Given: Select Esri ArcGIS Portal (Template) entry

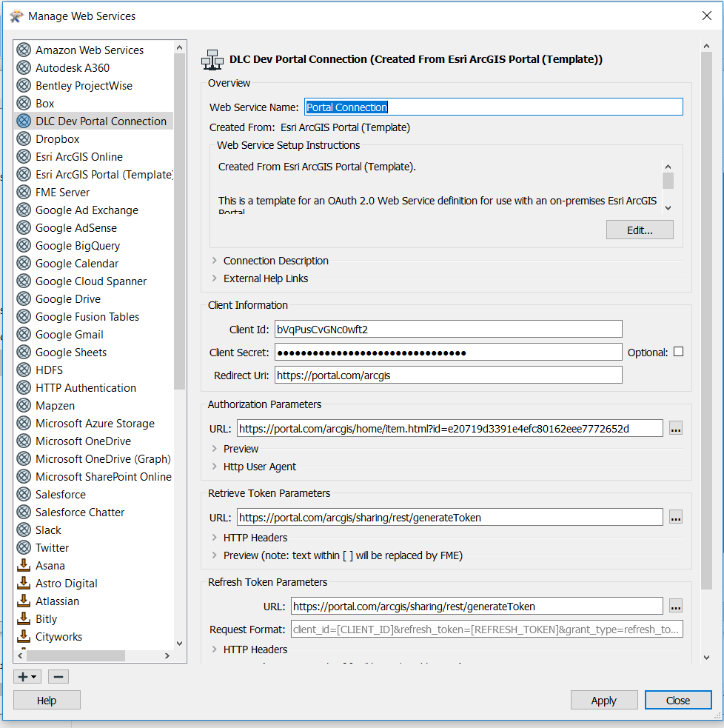Looking at the screenshot, I should [104, 174].
